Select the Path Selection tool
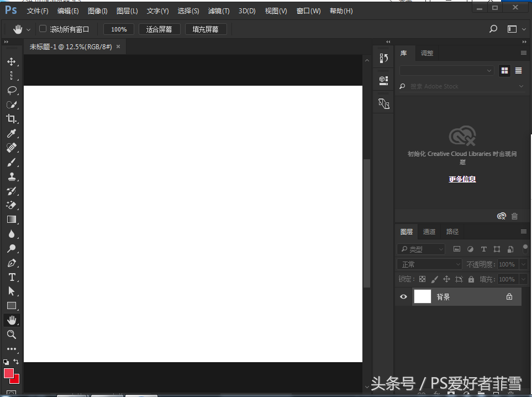 [x=12, y=291]
